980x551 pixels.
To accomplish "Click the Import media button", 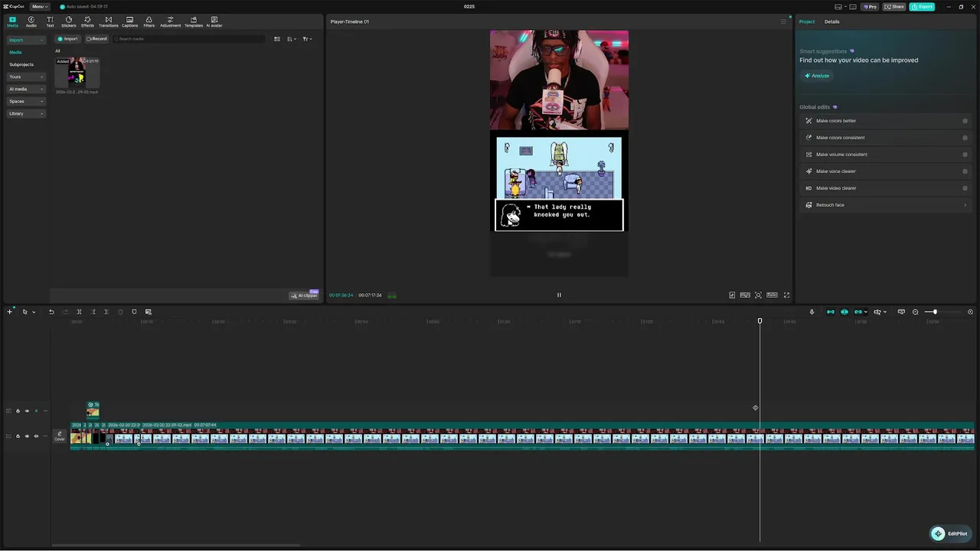I will pyautogui.click(x=67, y=38).
